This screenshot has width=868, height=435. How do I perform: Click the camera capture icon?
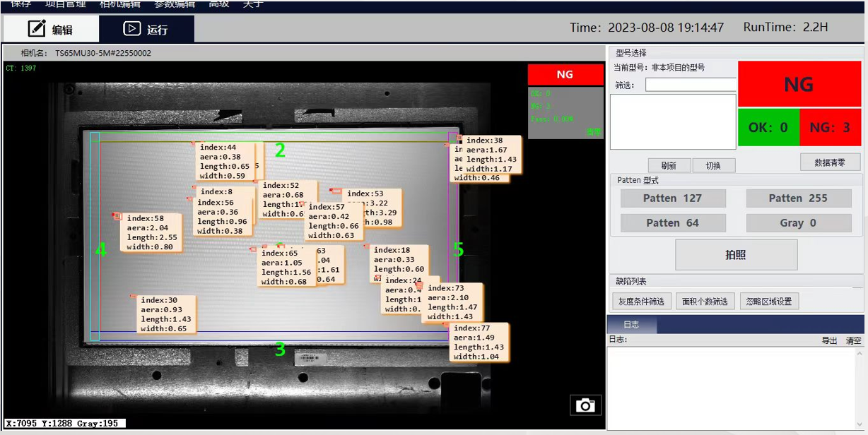pos(585,405)
